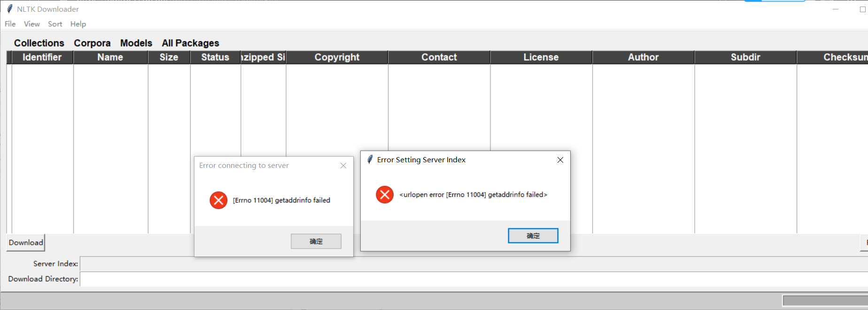Click the Name column header

(110, 57)
